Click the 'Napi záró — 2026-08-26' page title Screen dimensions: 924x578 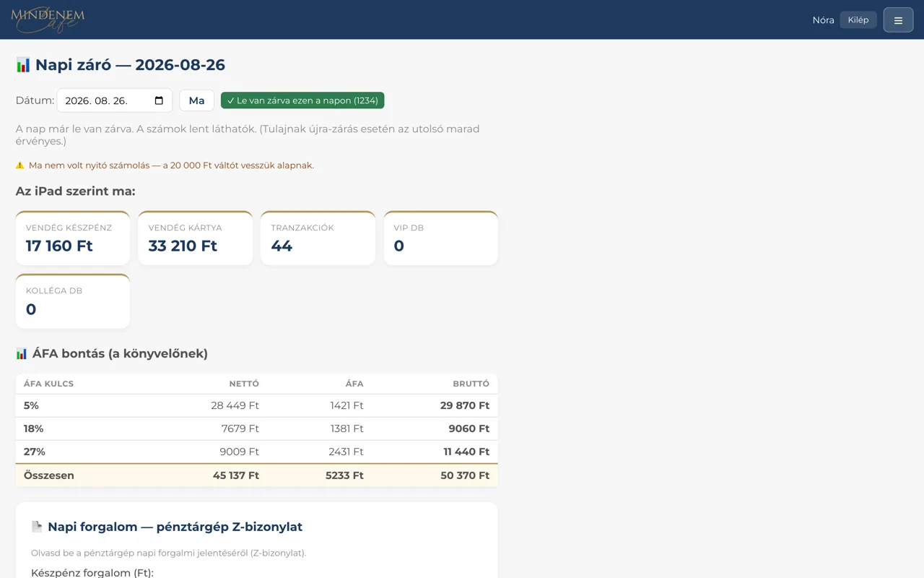tap(130, 65)
